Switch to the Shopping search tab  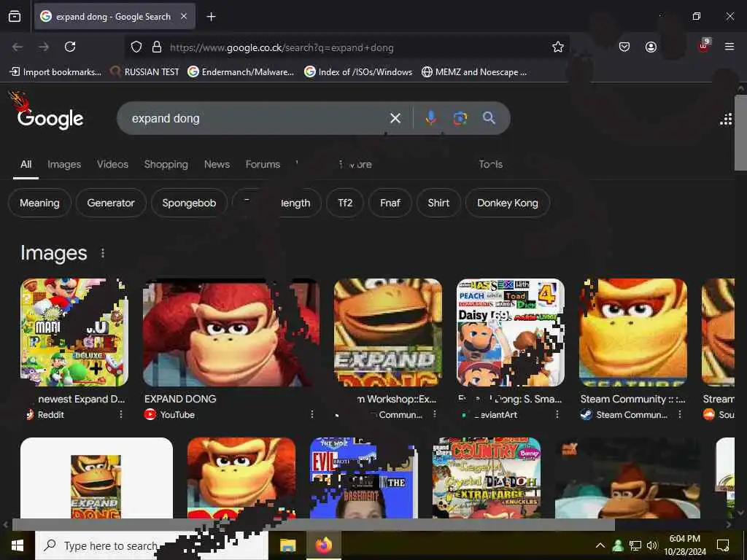(166, 164)
